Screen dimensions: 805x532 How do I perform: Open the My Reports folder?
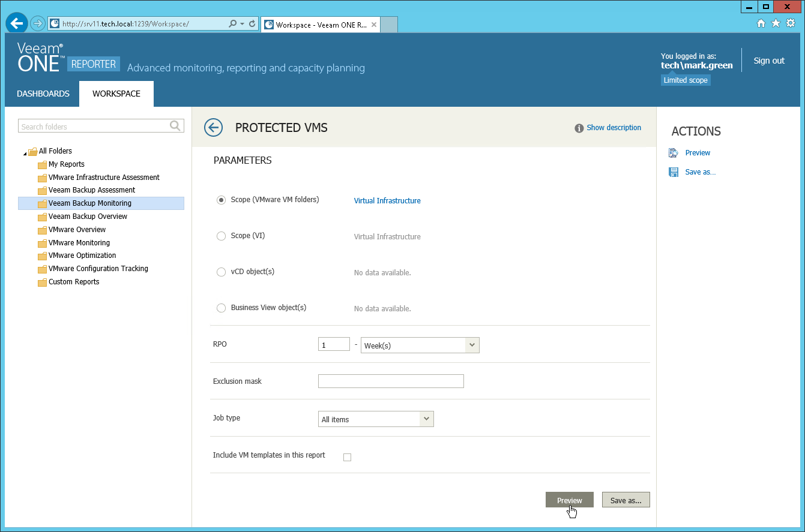tap(66, 164)
